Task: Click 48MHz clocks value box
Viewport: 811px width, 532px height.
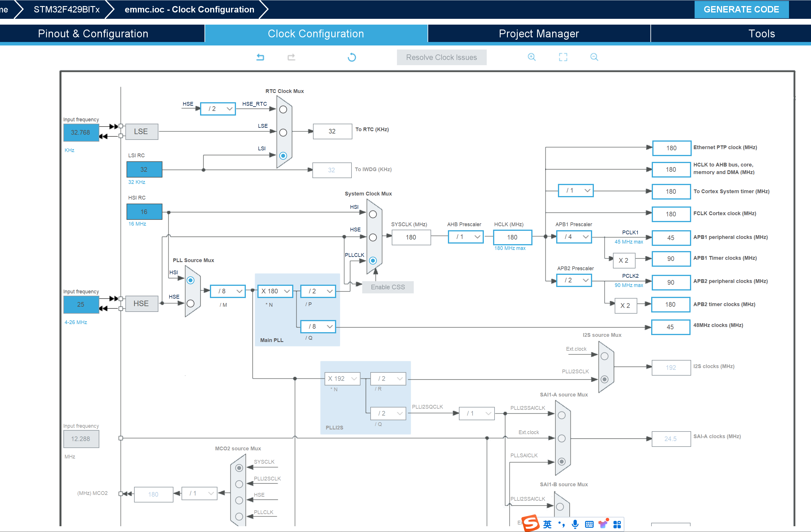Action: pos(671,327)
